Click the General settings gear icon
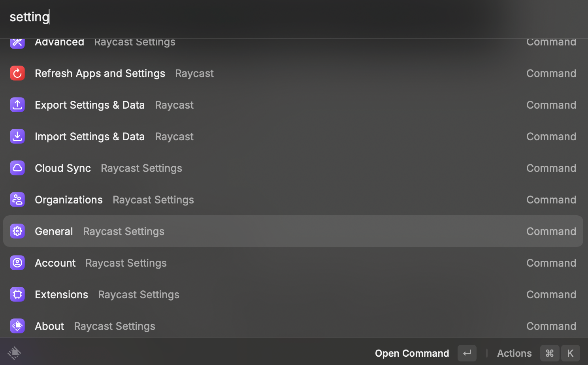 [x=17, y=231]
